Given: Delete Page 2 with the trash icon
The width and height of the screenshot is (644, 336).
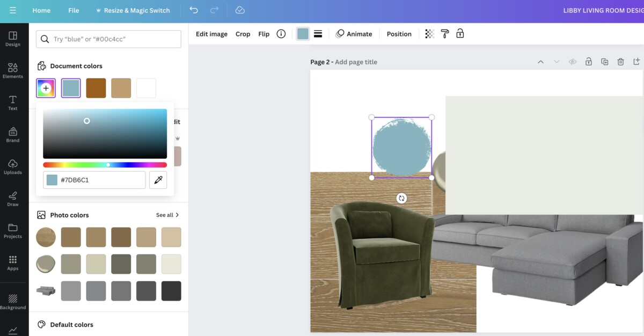Looking at the screenshot, I should [x=620, y=62].
